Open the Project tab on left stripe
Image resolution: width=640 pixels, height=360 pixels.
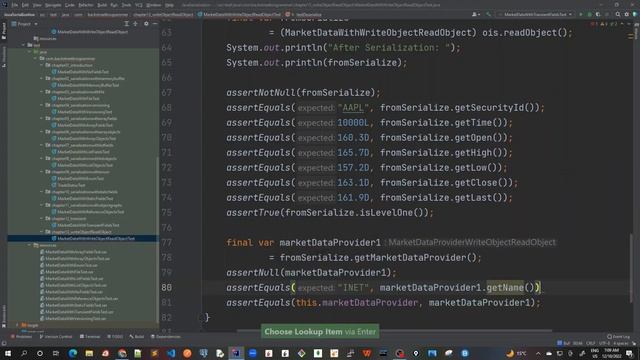pyautogui.click(x=4, y=31)
